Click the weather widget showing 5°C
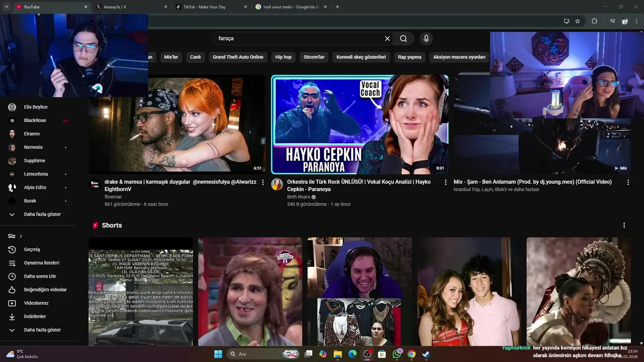 pos(22,354)
